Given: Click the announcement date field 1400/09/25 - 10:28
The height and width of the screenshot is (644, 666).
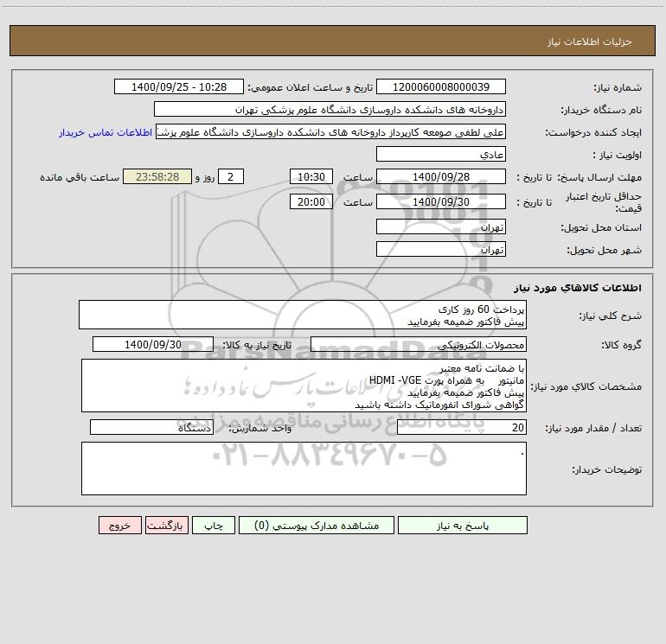Looking at the screenshot, I should [x=179, y=86].
